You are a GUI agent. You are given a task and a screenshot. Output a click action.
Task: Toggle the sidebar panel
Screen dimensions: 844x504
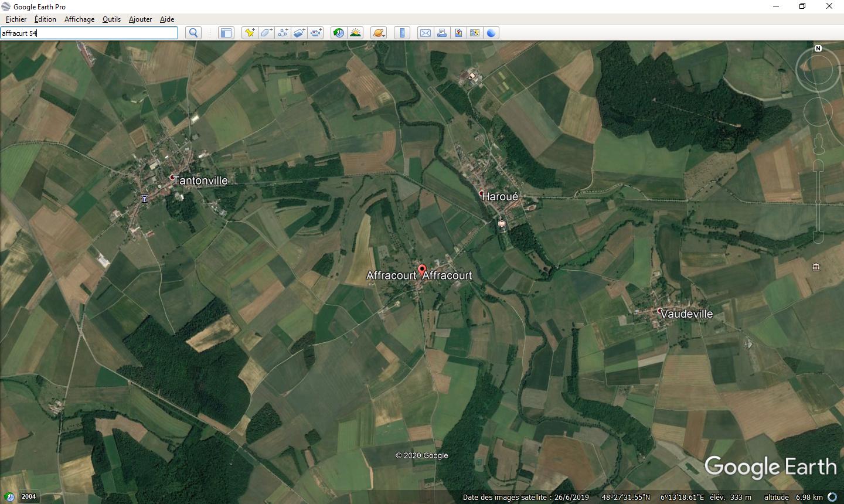point(226,33)
